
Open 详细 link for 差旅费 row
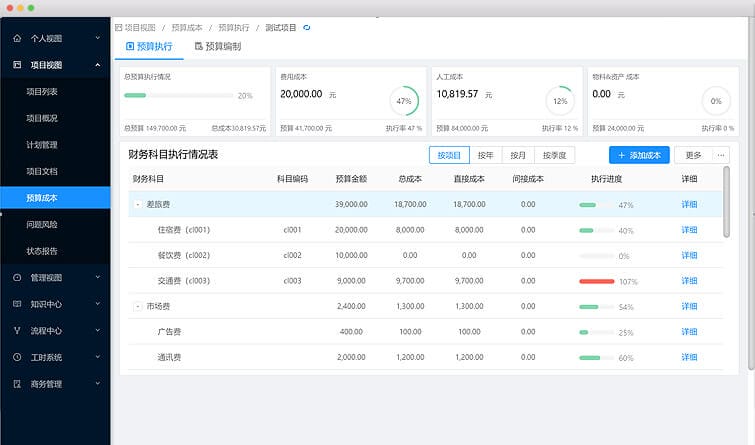coord(689,204)
